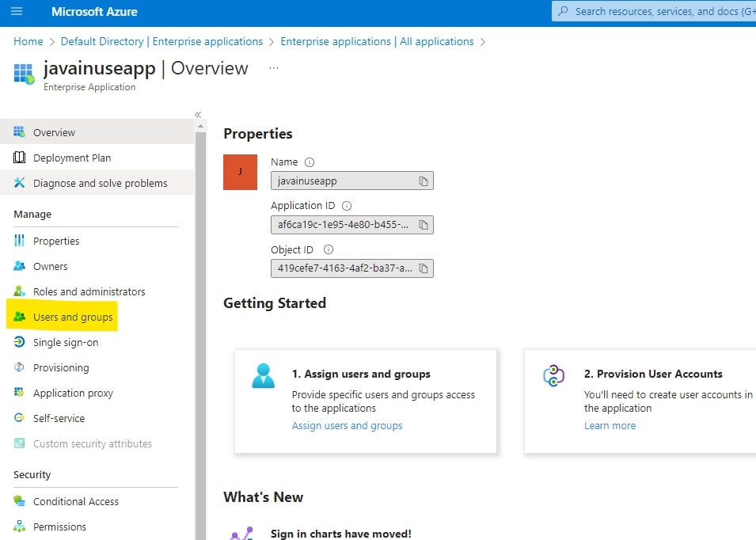Click the sidebar scroll up arrow
Image resolution: width=756 pixels, height=540 pixels.
pyautogui.click(x=200, y=127)
